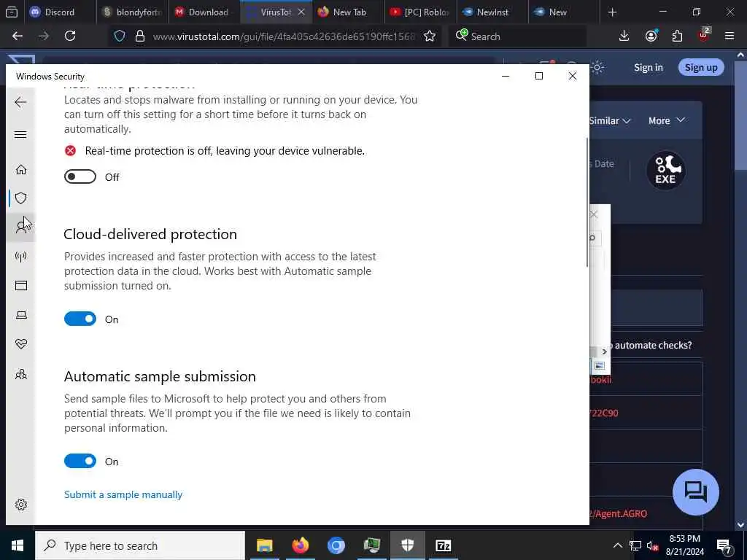Viewport: 747px width, 560px height.
Task: Disable Automatic sample submission toggle
Action: click(80, 461)
